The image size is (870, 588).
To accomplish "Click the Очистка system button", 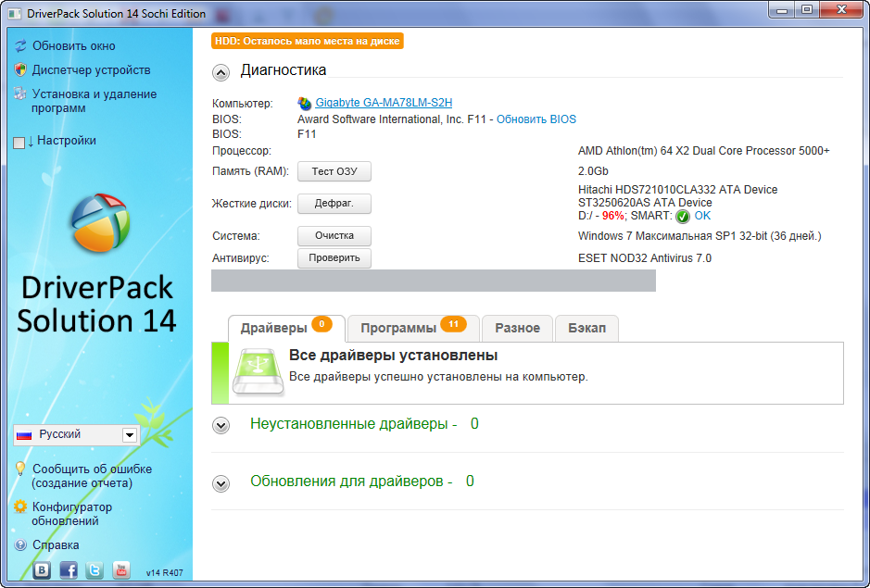I will point(334,236).
